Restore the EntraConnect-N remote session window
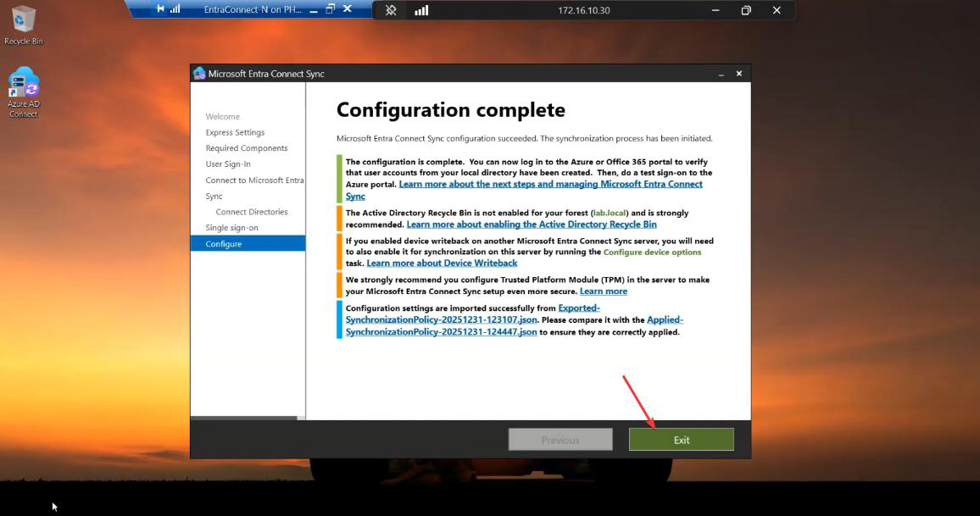 pos(331,8)
